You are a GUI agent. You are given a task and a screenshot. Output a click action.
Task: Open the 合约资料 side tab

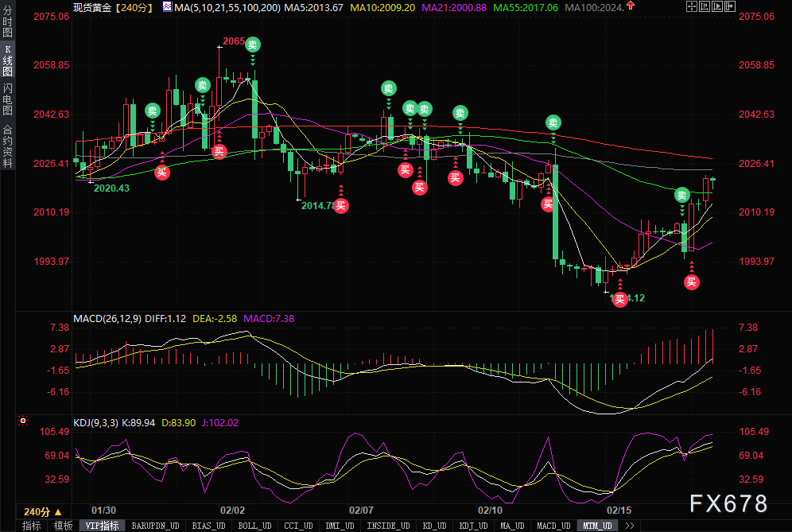8,146
